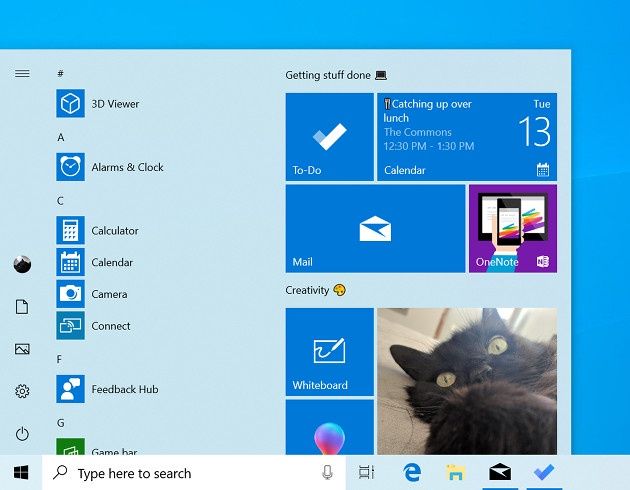Jump using the '#' letter header

tap(60, 74)
